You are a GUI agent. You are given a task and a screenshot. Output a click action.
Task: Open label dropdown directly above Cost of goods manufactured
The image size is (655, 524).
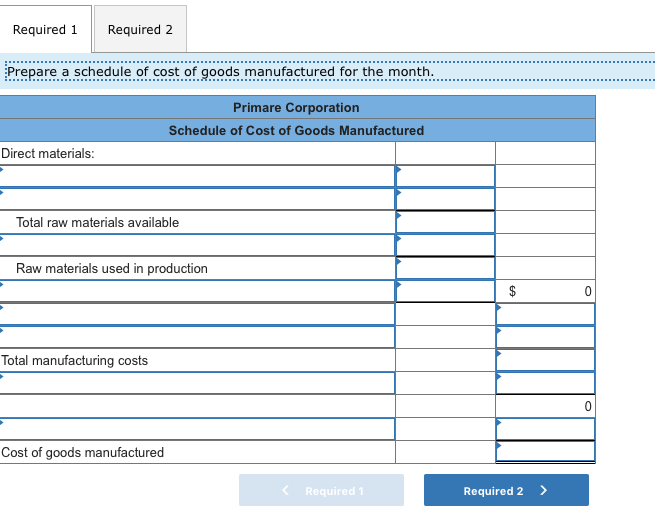197,429
